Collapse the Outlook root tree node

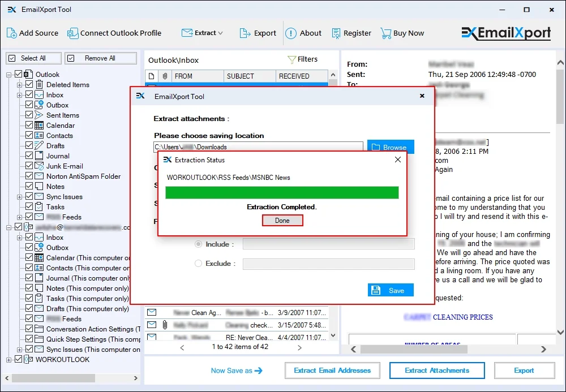9,75
